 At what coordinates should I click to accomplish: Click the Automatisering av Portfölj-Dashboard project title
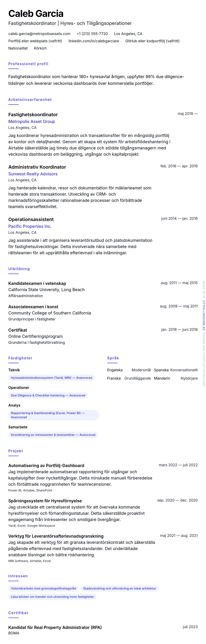coord(46,465)
